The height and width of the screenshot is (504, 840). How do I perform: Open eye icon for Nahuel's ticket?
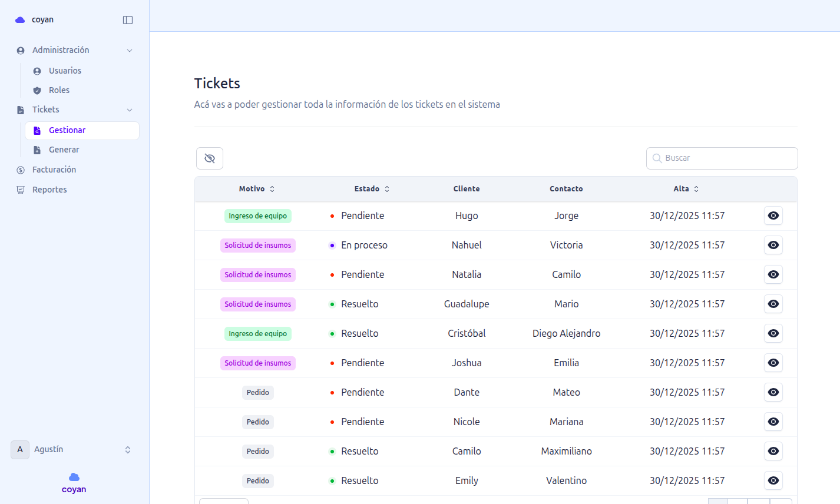click(773, 246)
